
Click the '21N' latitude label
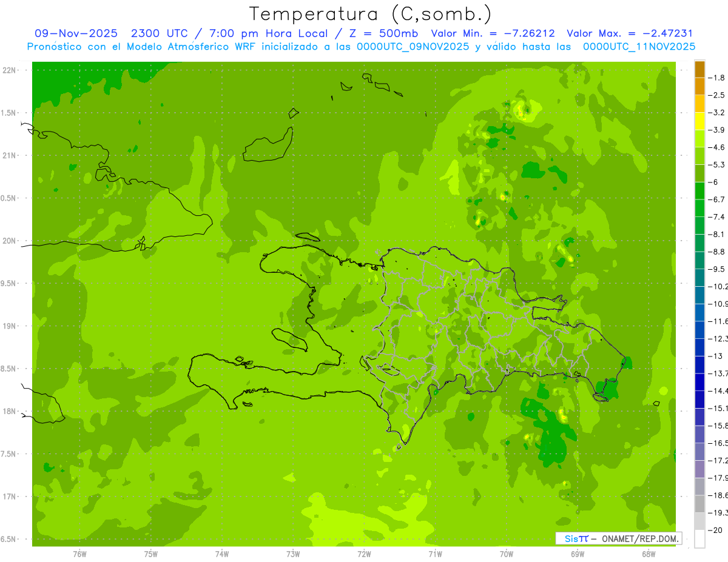[10, 155]
